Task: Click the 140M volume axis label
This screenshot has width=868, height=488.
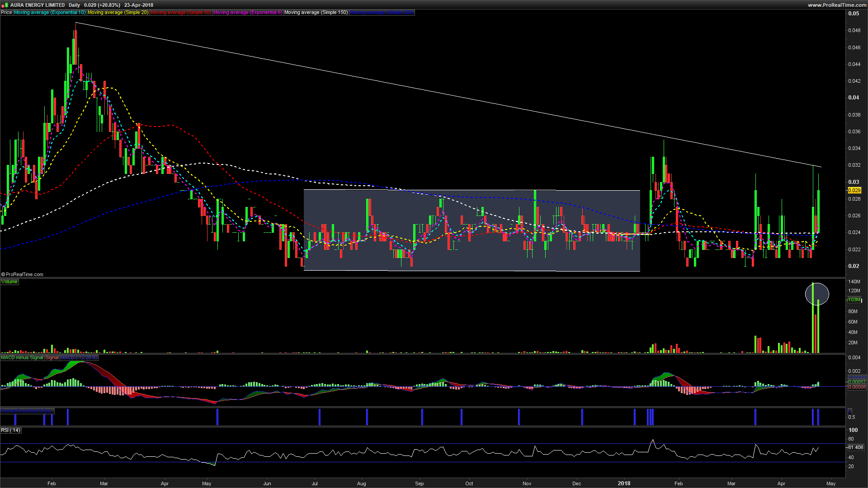Action: coord(854,282)
